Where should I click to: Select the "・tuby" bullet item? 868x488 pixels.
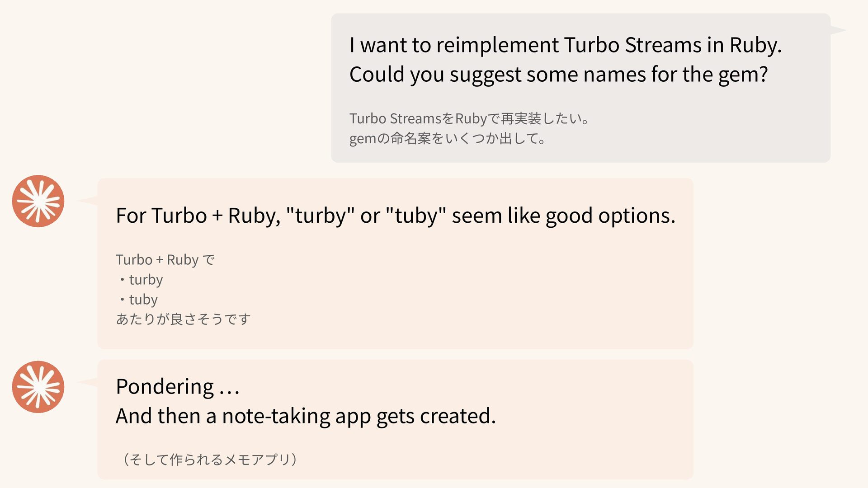[x=138, y=300]
